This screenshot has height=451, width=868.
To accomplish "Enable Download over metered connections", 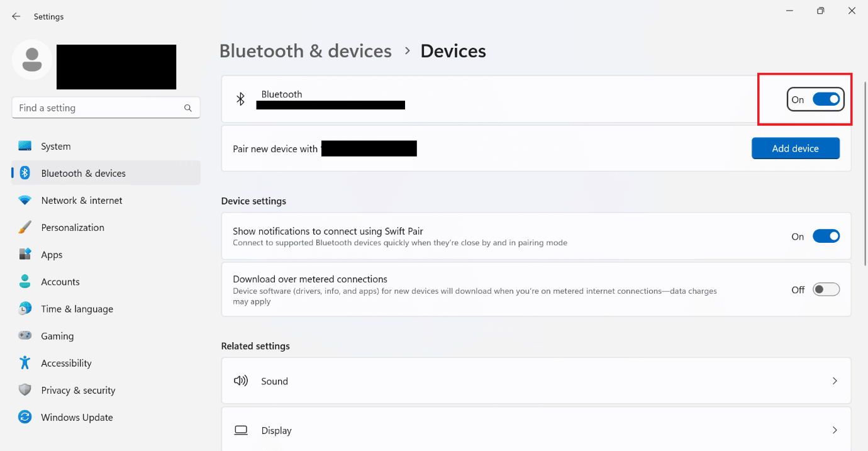I will pos(826,289).
